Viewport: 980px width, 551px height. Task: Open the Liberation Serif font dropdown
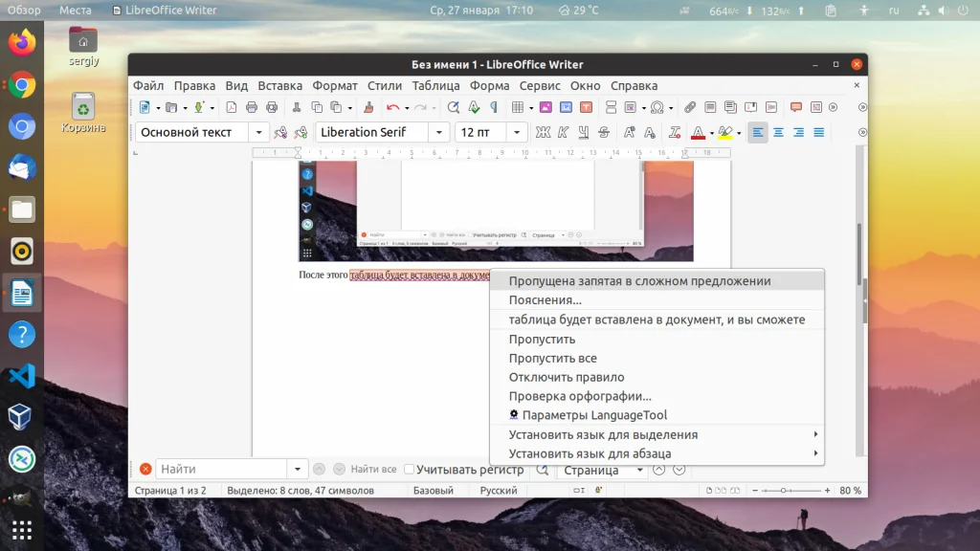439,132
